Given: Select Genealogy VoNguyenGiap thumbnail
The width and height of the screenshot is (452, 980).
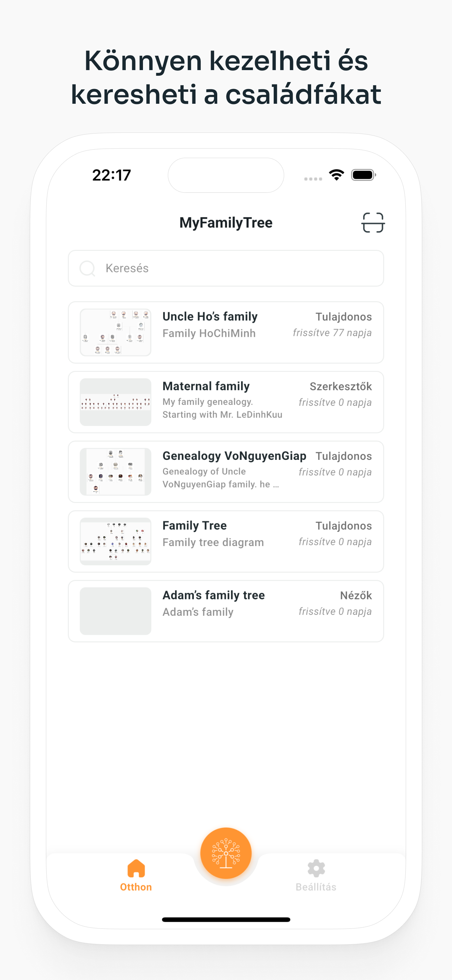Looking at the screenshot, I should click(x=115, y=472).
